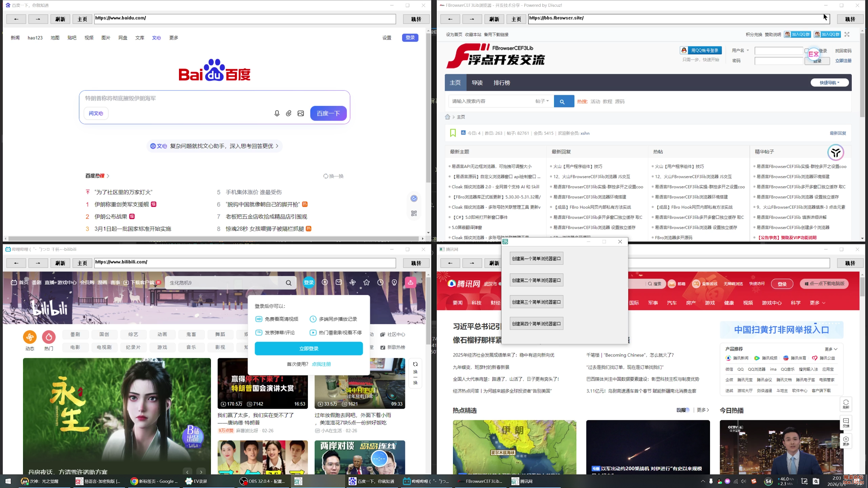Open bilibili dynamics pinwheel icon in header
Viewport: 868px width, 488px height.
[x=353, y=282]
